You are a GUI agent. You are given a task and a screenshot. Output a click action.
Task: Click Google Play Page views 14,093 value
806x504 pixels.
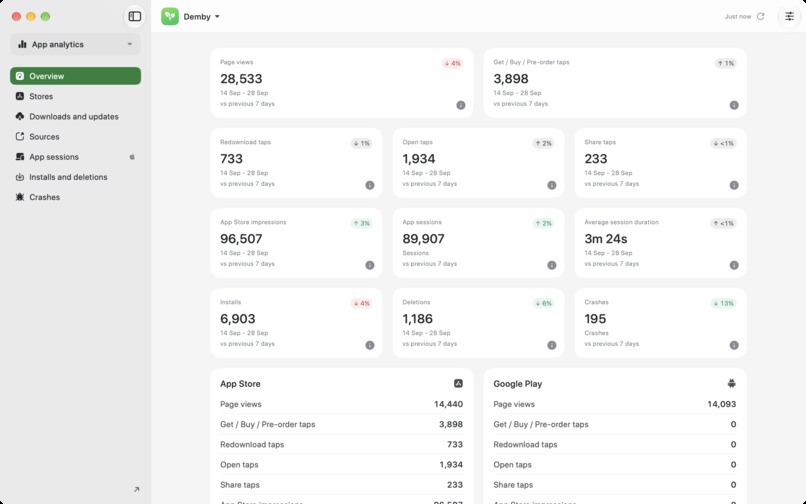click(722, 404)
